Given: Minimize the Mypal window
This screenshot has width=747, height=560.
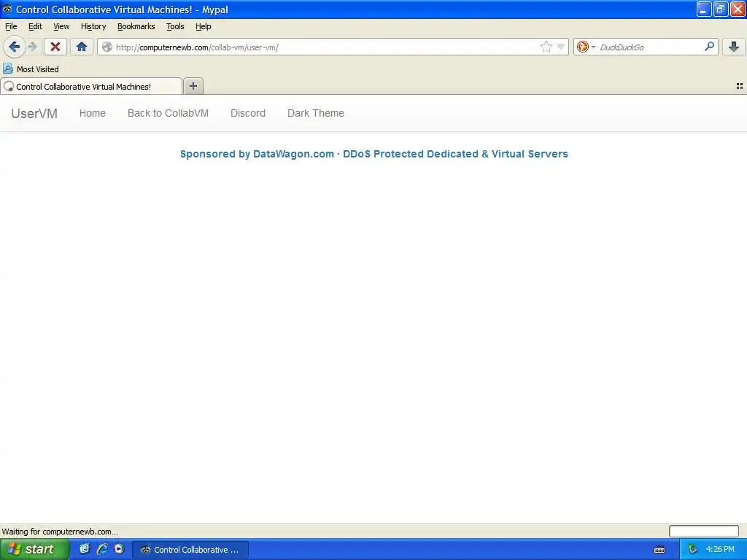Looking at the screenshot, I should [704, 9].
